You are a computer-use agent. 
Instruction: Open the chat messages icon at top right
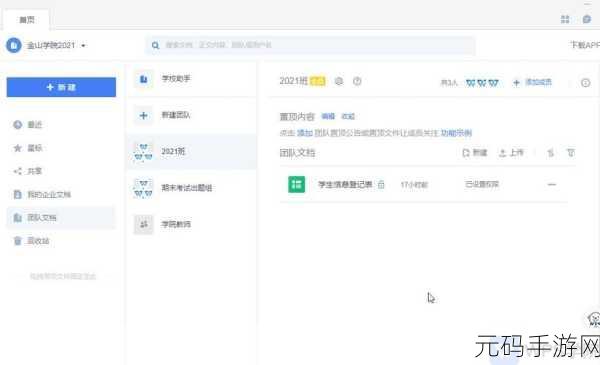587,19
